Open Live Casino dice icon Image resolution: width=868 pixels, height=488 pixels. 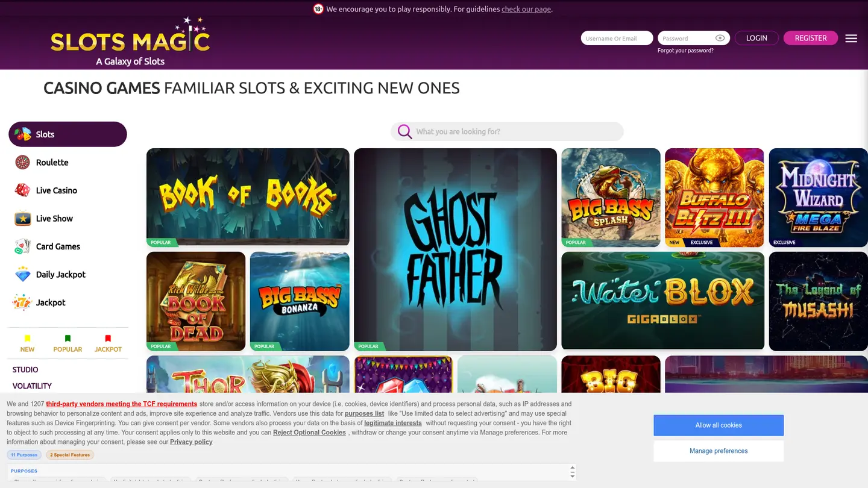tap(22, 190)
